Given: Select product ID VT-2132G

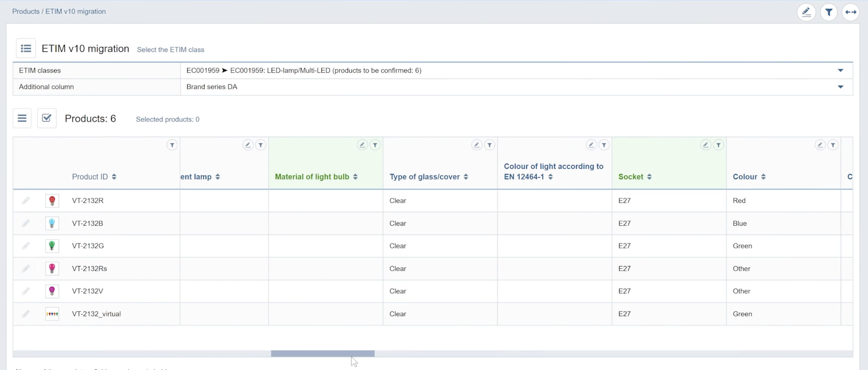Looking at the screenshot, I should coord(88,246).
